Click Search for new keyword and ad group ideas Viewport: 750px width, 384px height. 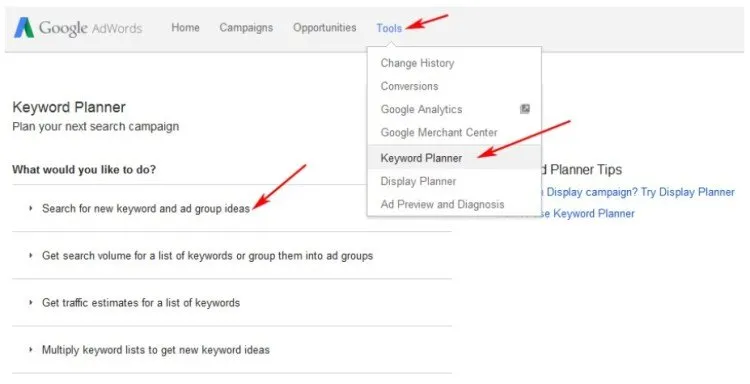pos(146,208)
